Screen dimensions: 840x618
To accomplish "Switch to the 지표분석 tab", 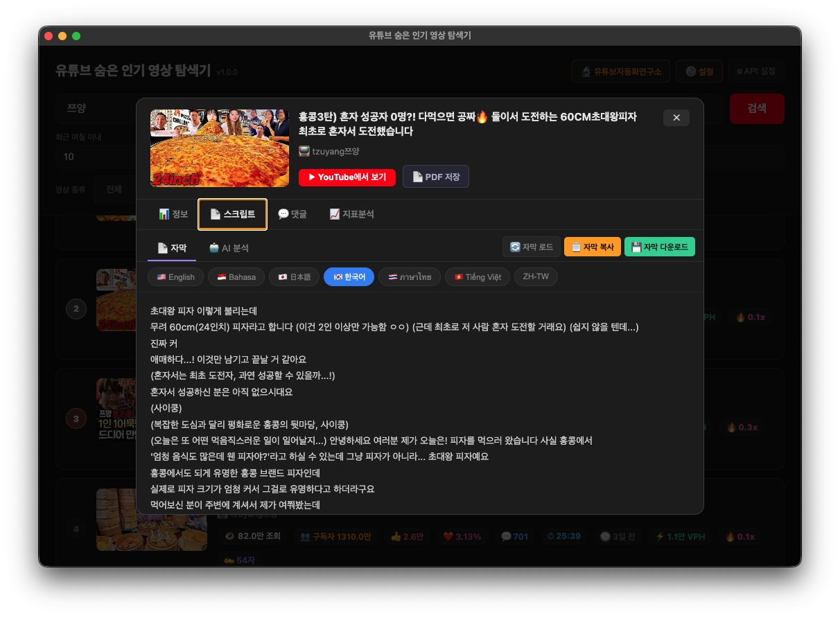I will pyautogui.click(x=351, y=214).
